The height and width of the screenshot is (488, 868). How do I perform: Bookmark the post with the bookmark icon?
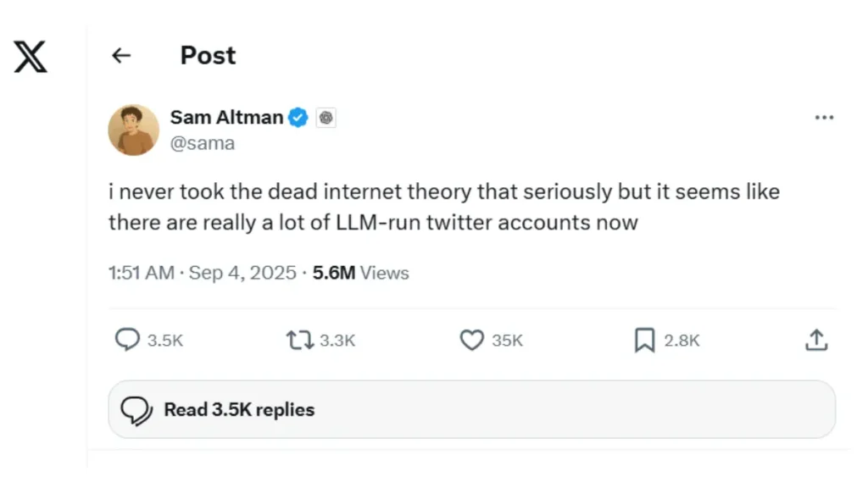(x=644, y=340)
